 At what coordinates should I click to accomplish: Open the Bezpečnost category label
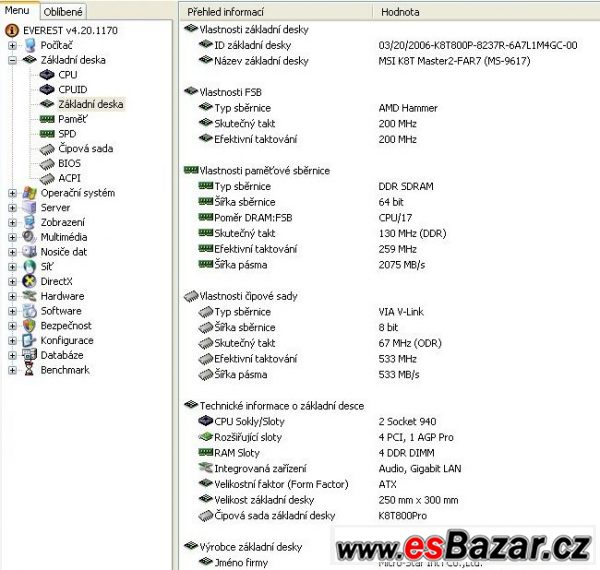pyautogui.click(x=66, y=326)
